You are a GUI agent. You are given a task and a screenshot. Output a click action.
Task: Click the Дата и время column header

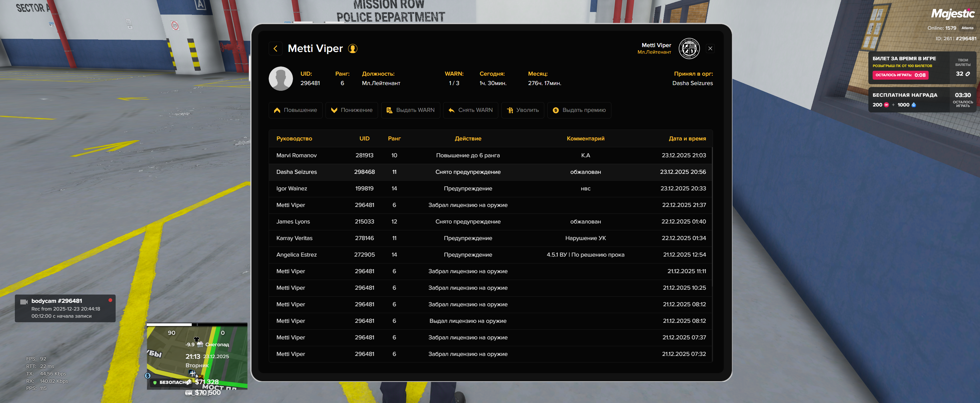[687, 139]
